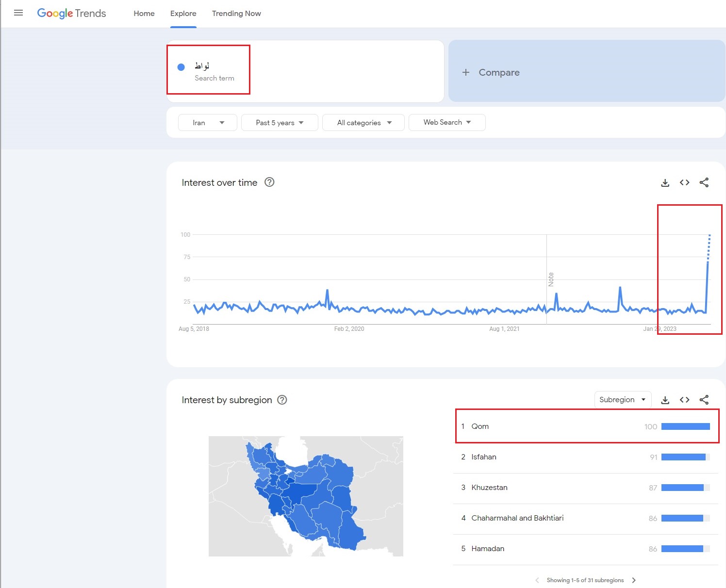Download Interest by subregion data as CSV
This screenshot has height=588, width=726.
(665, 400)
